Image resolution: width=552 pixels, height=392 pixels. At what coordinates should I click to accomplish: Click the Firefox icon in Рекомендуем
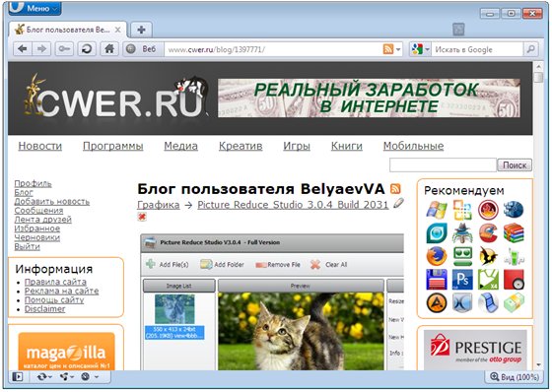(437, 256)
